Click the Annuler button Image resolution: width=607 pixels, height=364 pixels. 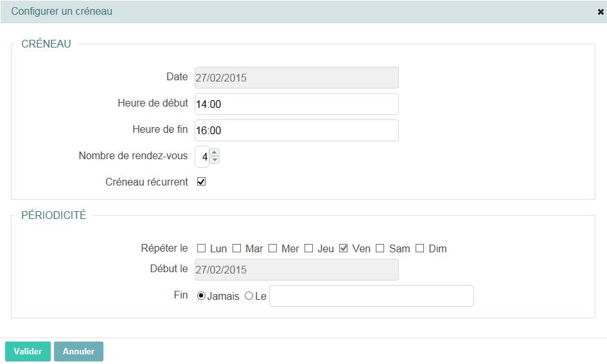[78, 351]
